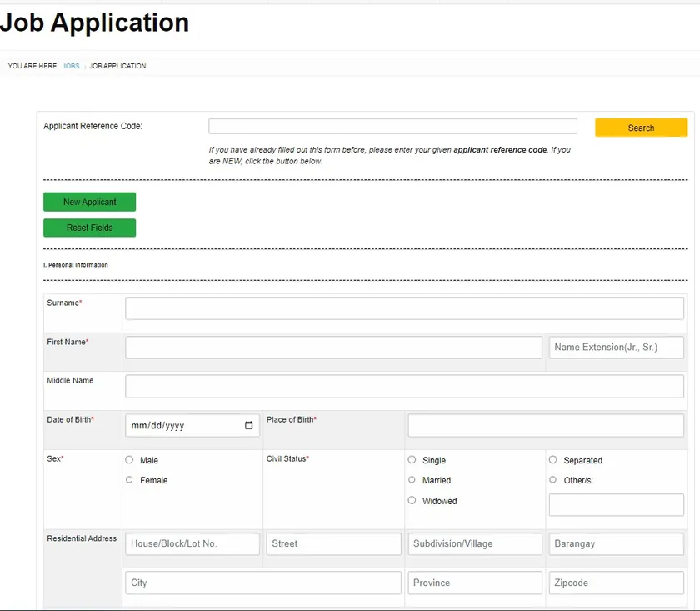Select the Male radio button
Screen dimensions: 700x611
click(x=129, y=459)
